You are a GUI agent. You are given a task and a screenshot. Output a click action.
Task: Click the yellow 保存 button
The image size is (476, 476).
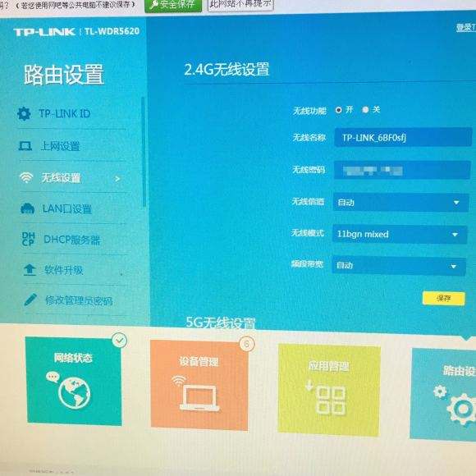coord(443,299)
